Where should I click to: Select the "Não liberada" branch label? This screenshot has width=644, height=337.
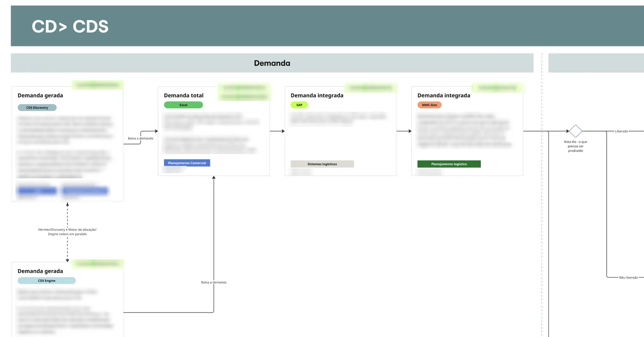[x=628, y=278]
